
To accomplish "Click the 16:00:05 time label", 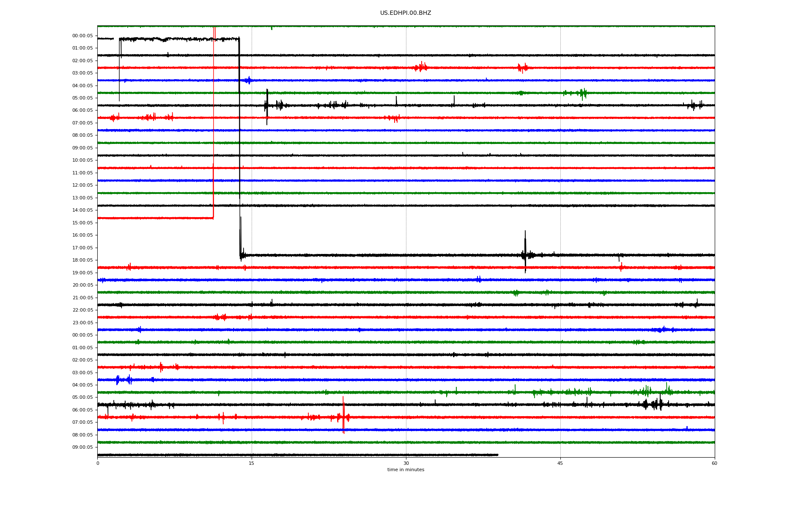I will [x=82, y=235].
